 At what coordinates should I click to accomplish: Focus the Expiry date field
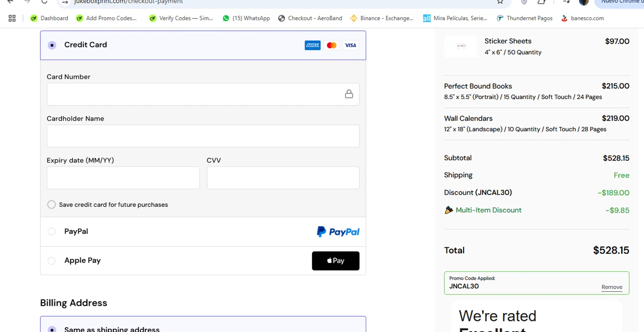[123, 178]
